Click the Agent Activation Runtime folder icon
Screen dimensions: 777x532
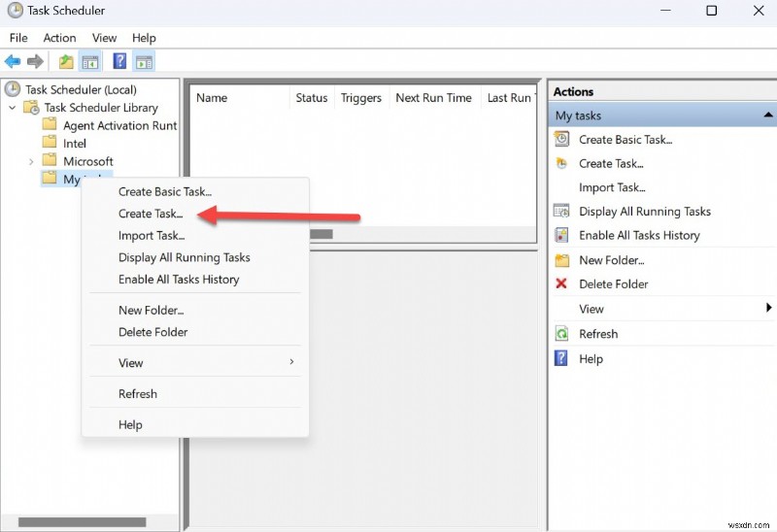[50, 124]
